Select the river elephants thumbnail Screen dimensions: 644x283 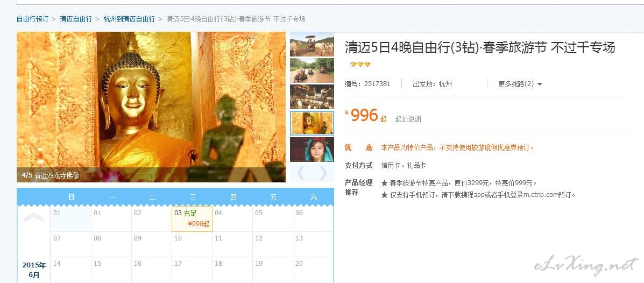point(312,70)
